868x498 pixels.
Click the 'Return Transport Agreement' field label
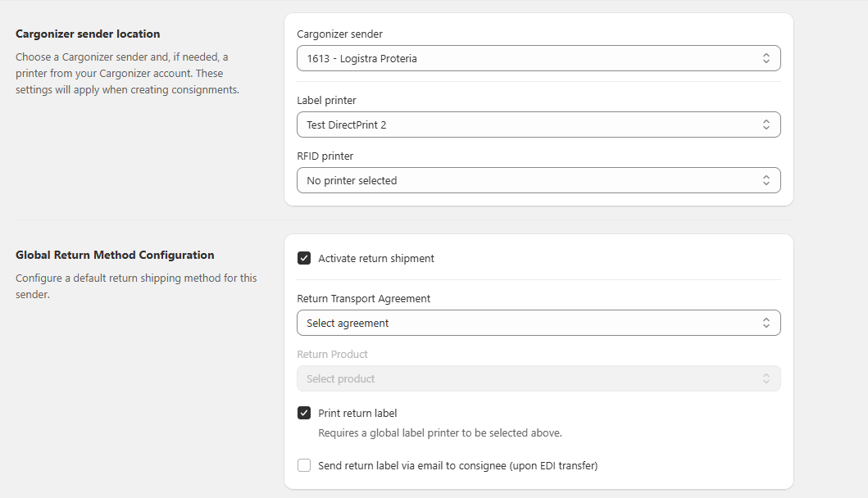pos(363,298)
